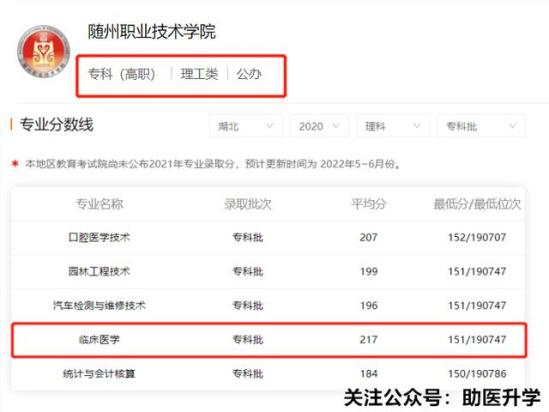549x412 pixels.
Task: Click the 随州职业技术学院 title
Action: click(152, 32)
